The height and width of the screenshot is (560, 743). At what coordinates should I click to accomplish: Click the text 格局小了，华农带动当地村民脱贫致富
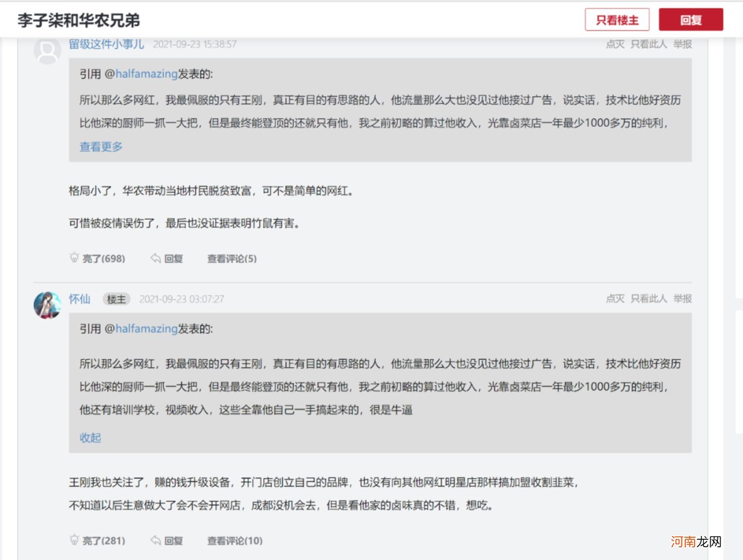(160, 191)
